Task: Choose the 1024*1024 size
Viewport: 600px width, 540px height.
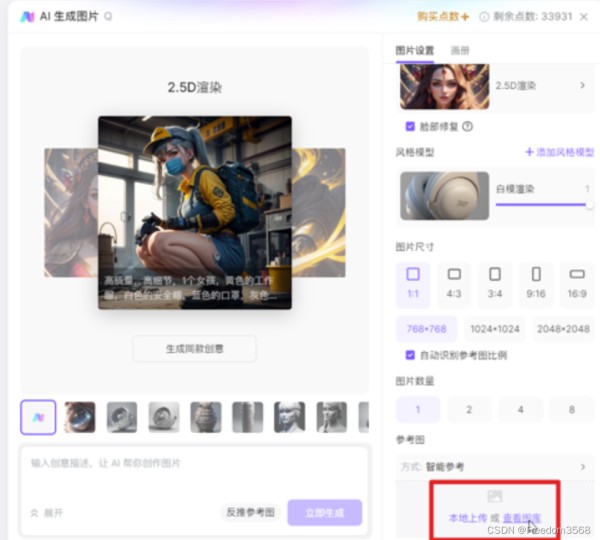Action: (495, 329)
